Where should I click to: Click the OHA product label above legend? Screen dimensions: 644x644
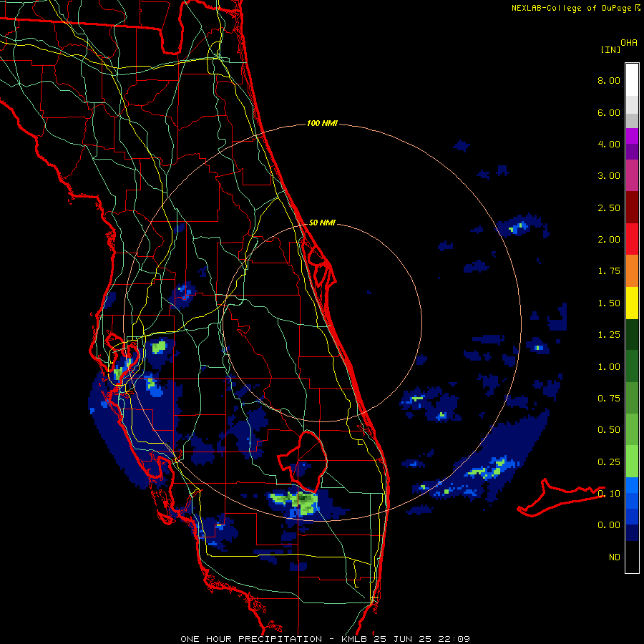(x=629, y=42)
